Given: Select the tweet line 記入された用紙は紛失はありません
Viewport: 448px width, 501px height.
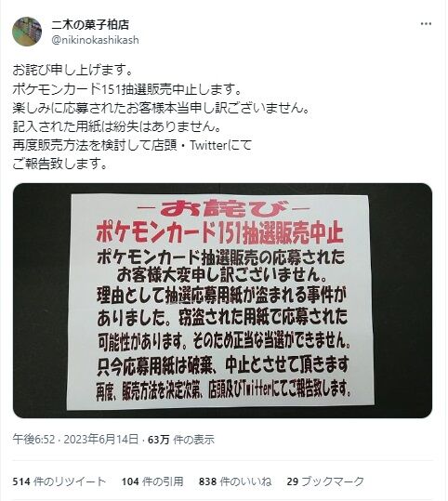Looking at the screenshot, I should click(117, 126).
